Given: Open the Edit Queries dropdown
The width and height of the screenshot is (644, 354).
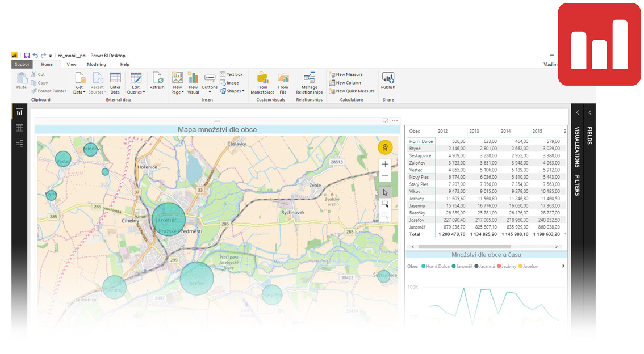Looking at the screenshot, I should click(136, 83).
